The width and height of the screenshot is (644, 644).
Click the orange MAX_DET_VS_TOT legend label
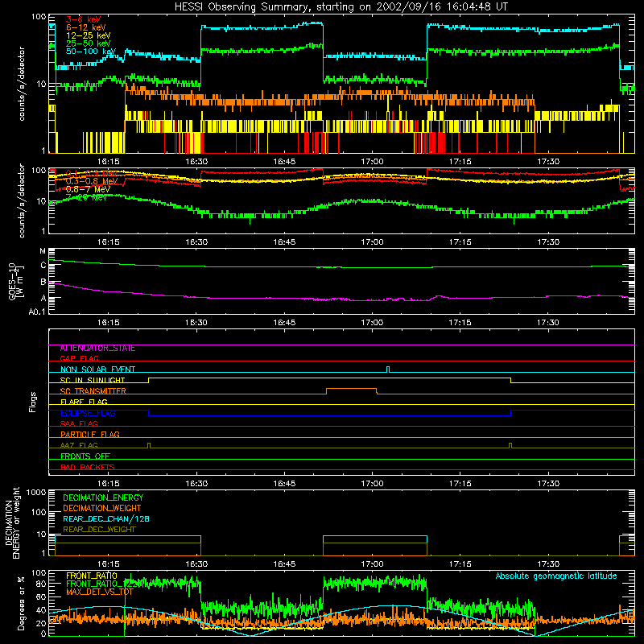(x=100, y=592)
